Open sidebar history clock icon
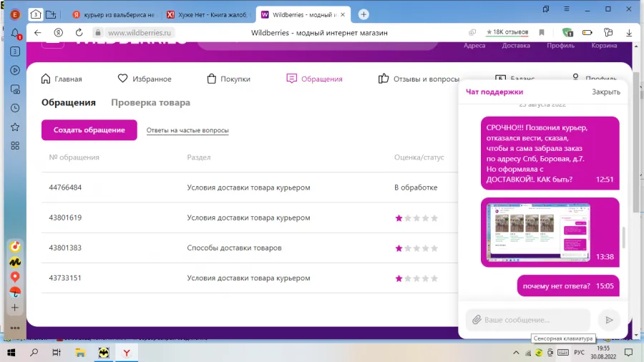This screenshot has height=362, width=644. point(15,108)
